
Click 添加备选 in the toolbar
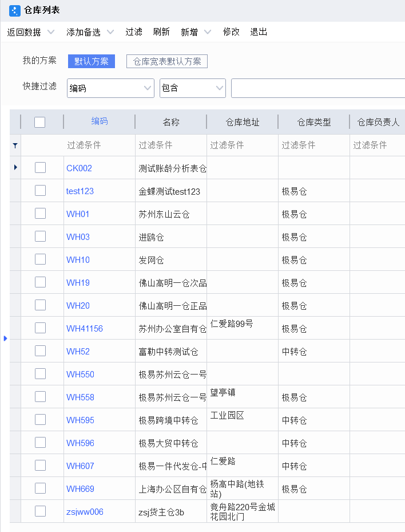[84, 32]
